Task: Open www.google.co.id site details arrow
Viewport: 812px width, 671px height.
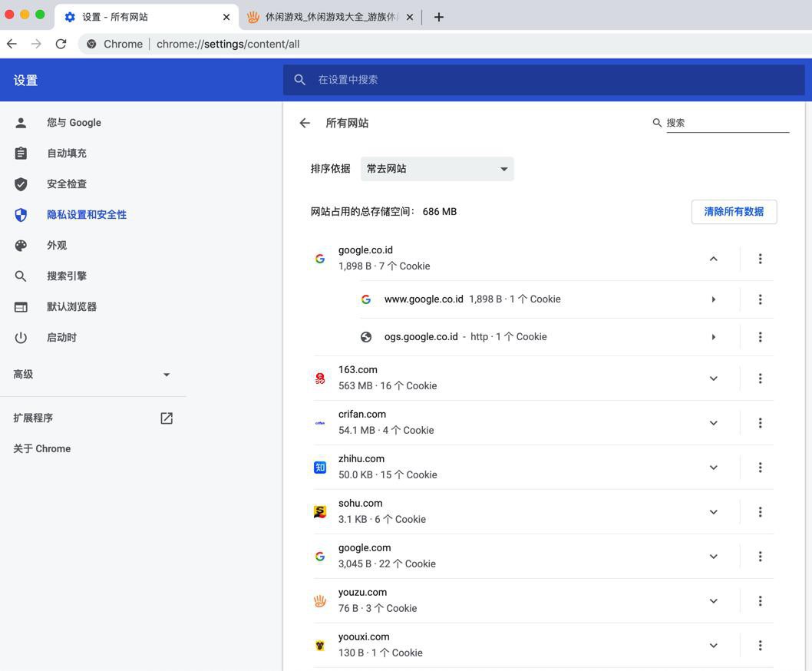Action: coord(713,299)
